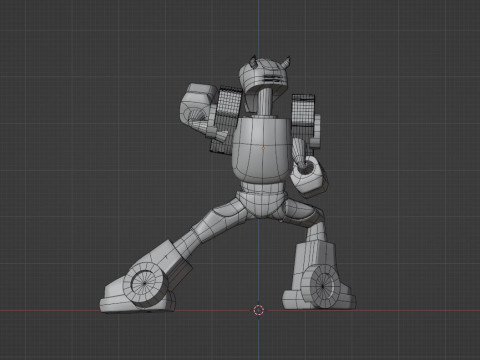Image resolution: width=480 pixels, height=360 pixels.
Task: Click the wheel on the upright leg's foot
Action: pyautogui.click(x=322, y=286)
